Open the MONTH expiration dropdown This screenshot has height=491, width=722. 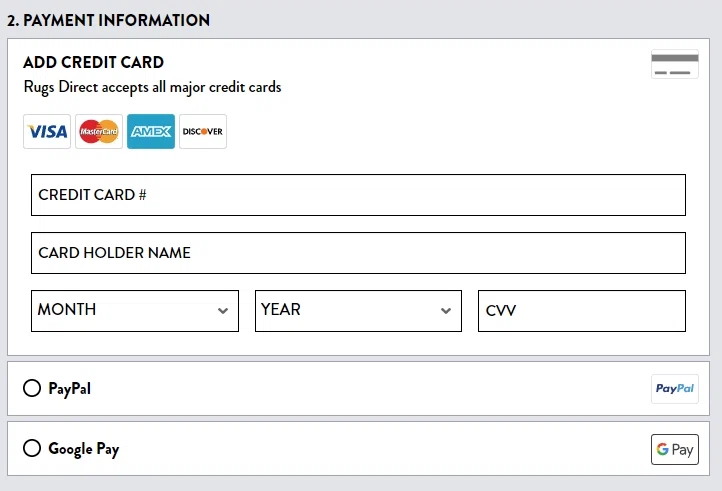(135, 310)
